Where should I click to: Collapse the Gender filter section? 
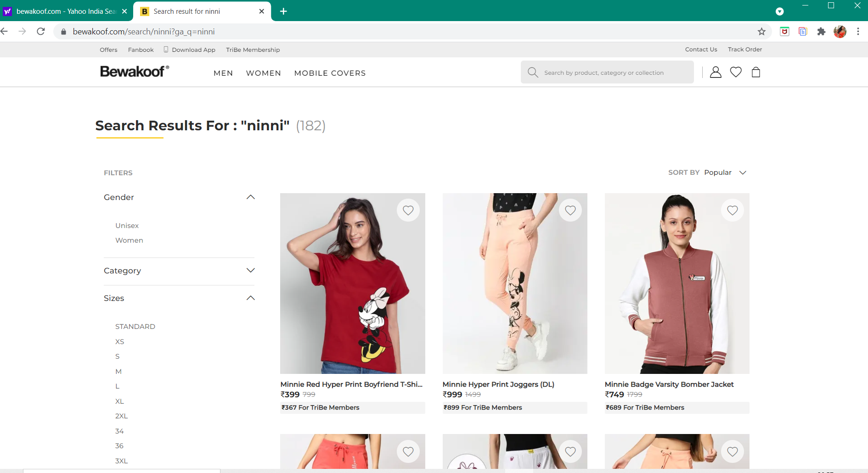coord(250,197)
